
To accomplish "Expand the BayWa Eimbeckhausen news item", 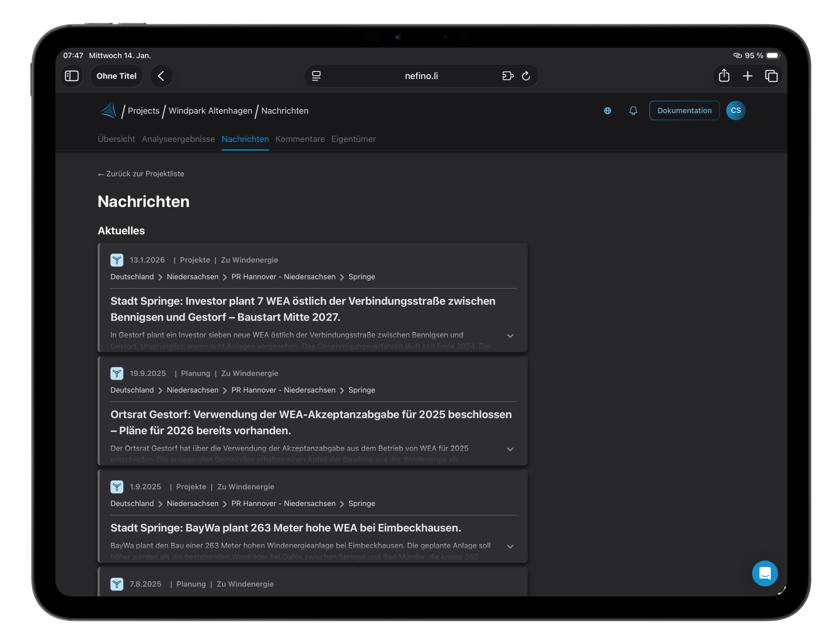I will click(510, 547).
